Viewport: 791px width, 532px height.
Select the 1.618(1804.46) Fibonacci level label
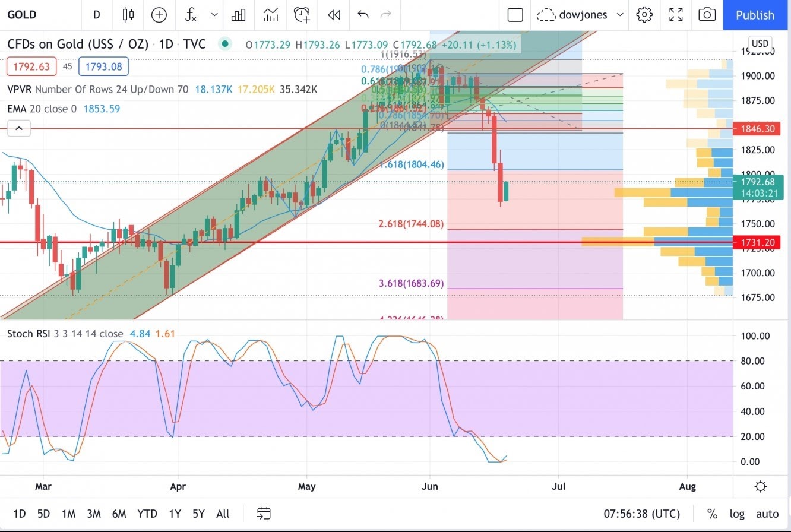coord(412,164)
